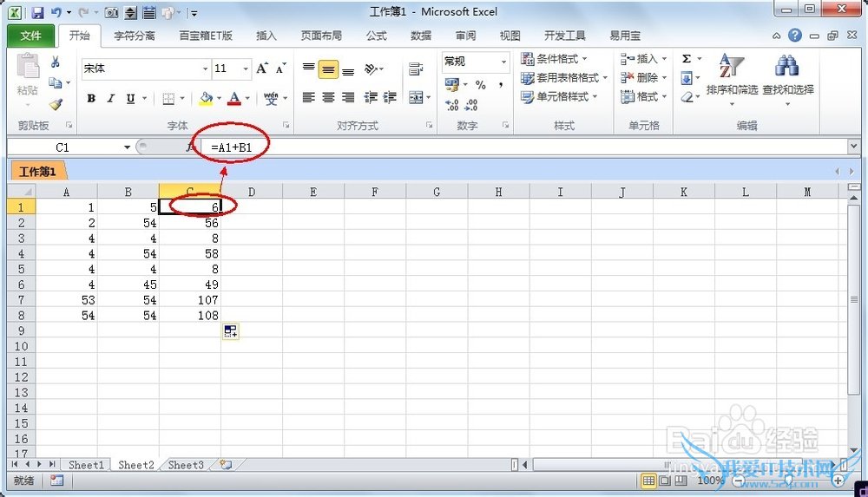Switch to the 插入 Insert ribbon tab
Screen dimensions: 868x497
click(x=266, y=36)
